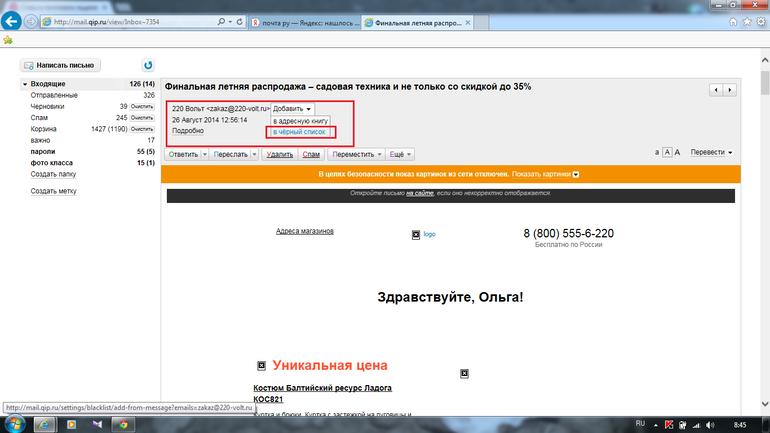Screen dimensions: 770x433
Task: Go to next message with right arrow
Action: click(x=730, y=90)
